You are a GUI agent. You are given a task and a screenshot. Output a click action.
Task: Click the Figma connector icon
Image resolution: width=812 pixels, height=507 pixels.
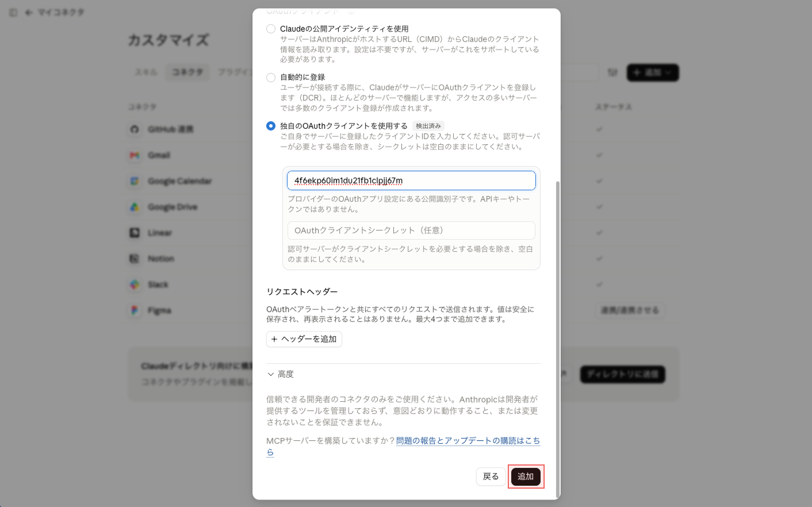(135, 310)
